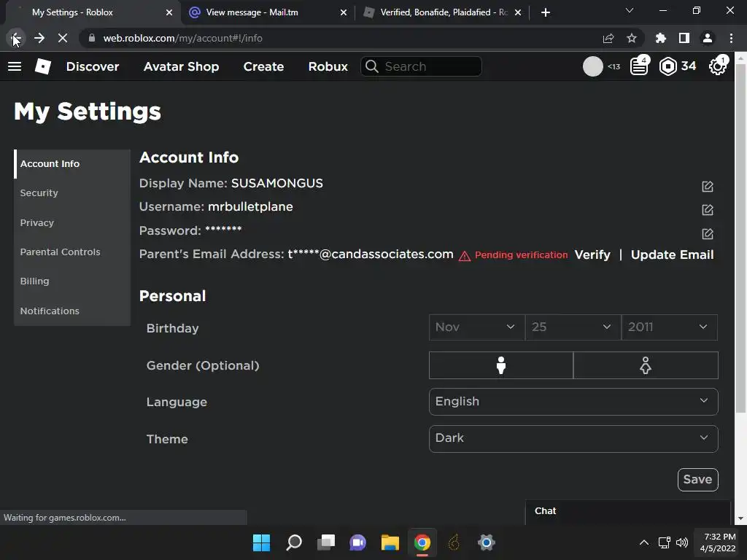This screenshot has height=560, width=747.
Task: Open the settings gear icon
Action: tap(718, 66)
